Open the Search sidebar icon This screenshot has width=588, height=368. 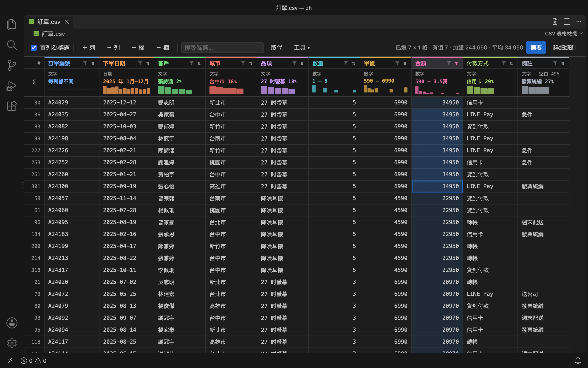pyautogui.click(x=12, y=45)
